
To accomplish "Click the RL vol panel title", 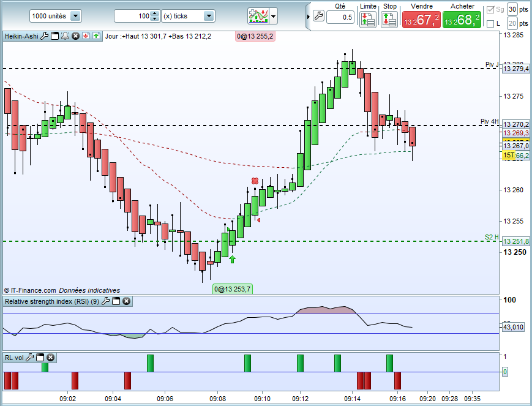I will [14, 358].
